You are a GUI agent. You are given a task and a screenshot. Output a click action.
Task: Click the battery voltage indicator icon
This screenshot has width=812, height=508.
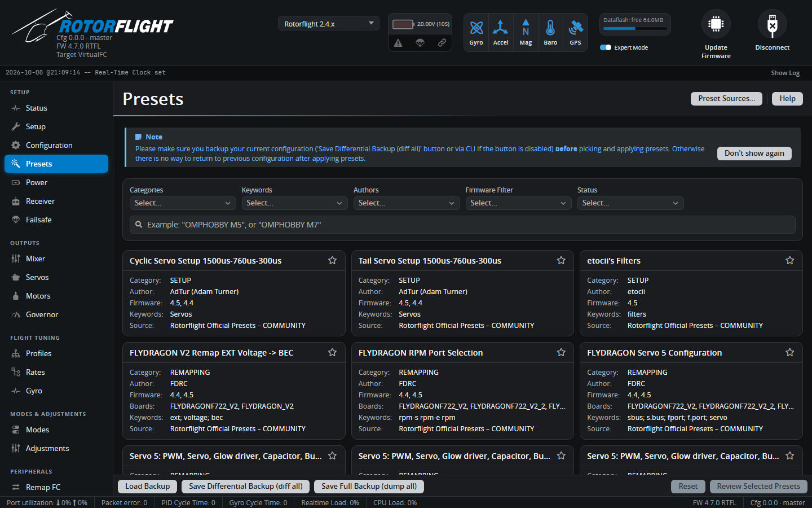tap(404, 24)
